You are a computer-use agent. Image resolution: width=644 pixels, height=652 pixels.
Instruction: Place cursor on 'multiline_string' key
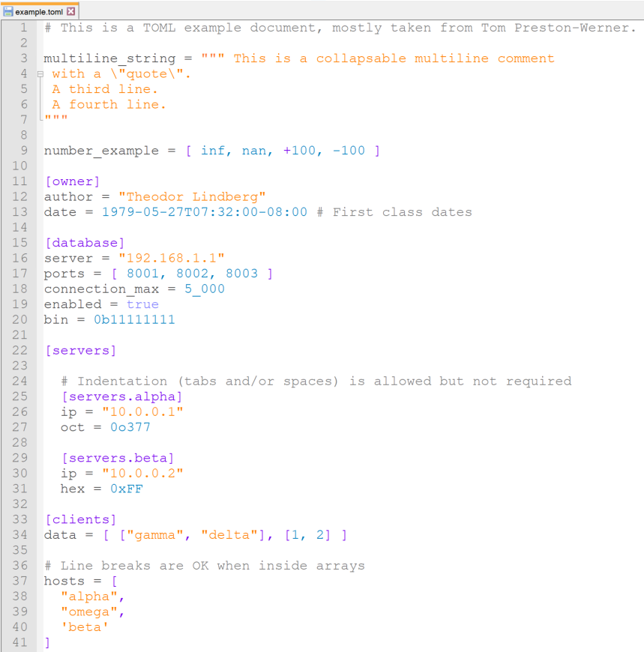tap(109, 59)
